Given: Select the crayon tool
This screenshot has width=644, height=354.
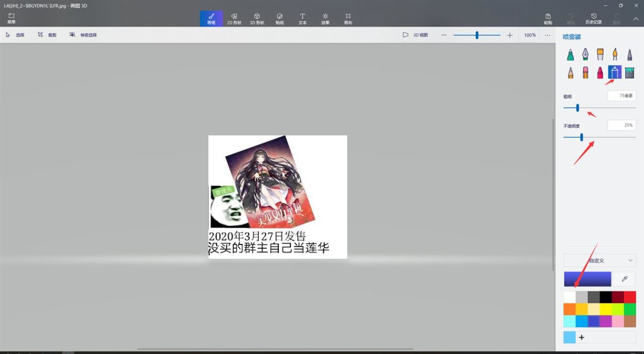Looking at the screenshot, I should pos(600,73).
